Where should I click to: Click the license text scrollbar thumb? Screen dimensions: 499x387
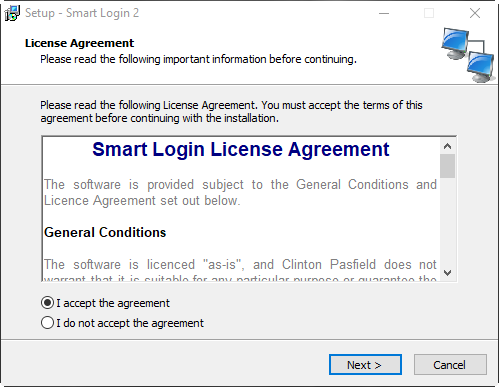click(x=447, y=166)
